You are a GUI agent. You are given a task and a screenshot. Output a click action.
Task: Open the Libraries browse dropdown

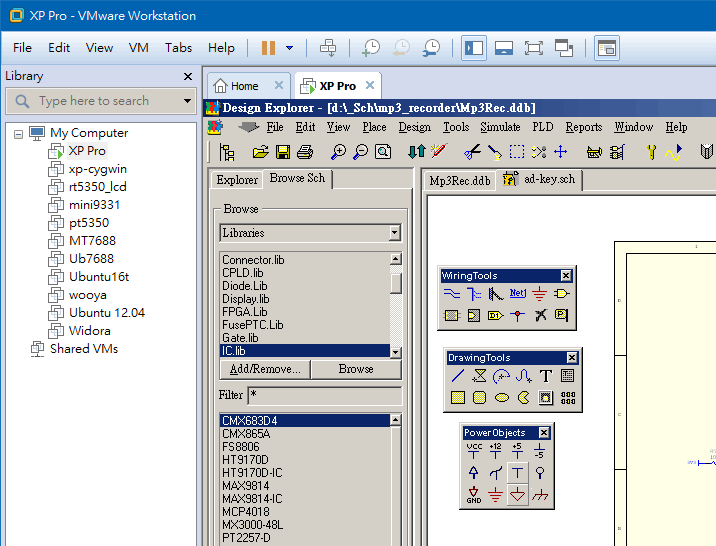[395, 233]
